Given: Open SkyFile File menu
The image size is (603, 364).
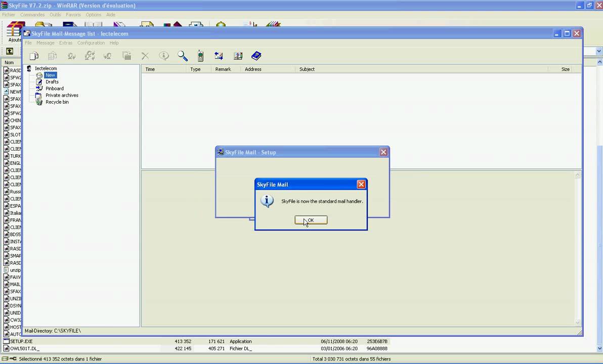Looking at the screenshot, I should pos(28,42).
